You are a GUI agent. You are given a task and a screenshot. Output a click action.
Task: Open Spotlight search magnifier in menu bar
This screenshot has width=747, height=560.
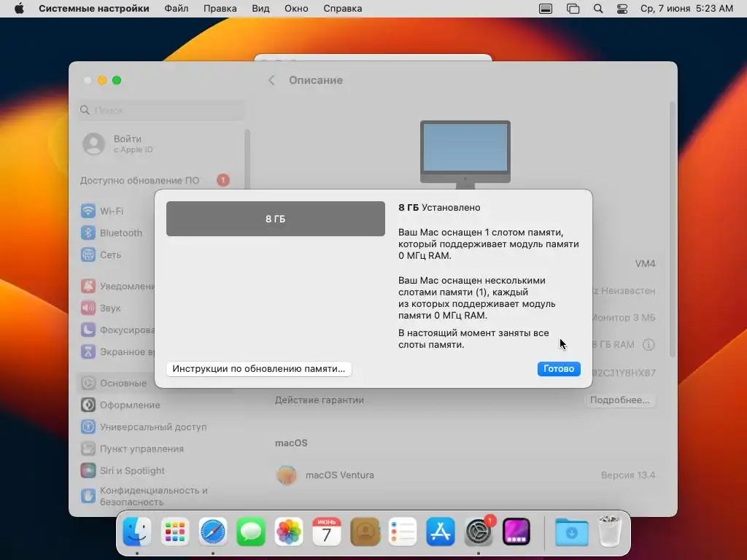point(598,9)
